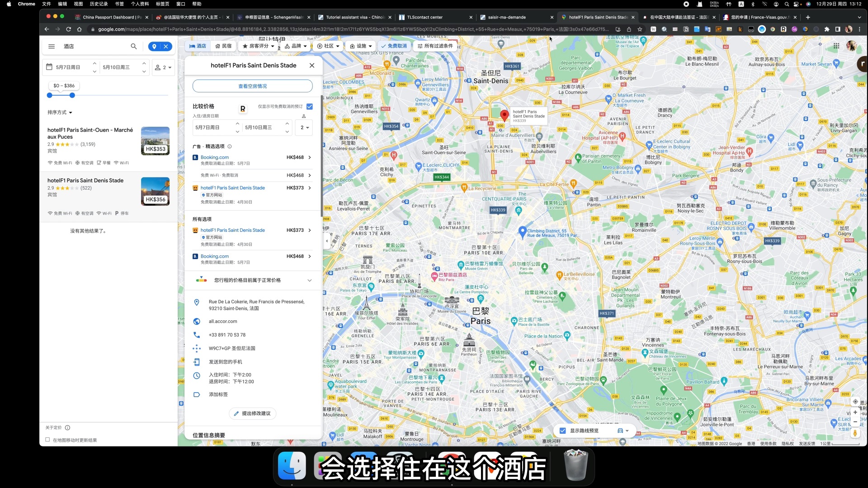Screen dimensions: 868x488
Task: Open the Google apps grid icon
Action: [x=836, y=46]
